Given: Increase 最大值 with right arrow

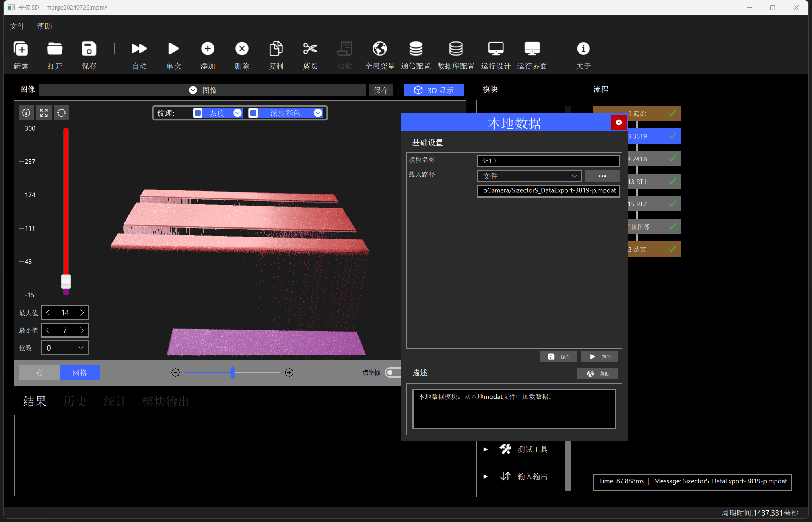Looking at the screenshot, I should click(x=82, y=313).
